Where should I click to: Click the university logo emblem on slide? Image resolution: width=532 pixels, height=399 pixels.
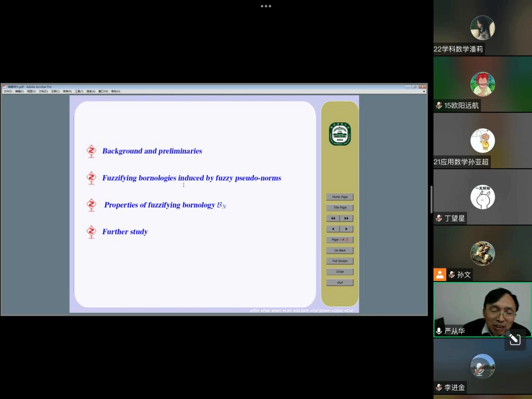click(340, 134)
